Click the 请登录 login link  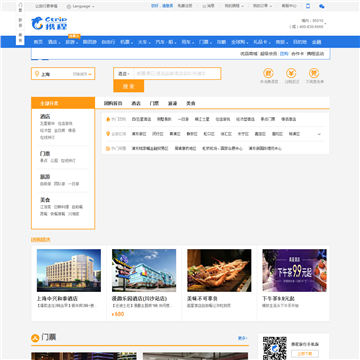(168, 6)
